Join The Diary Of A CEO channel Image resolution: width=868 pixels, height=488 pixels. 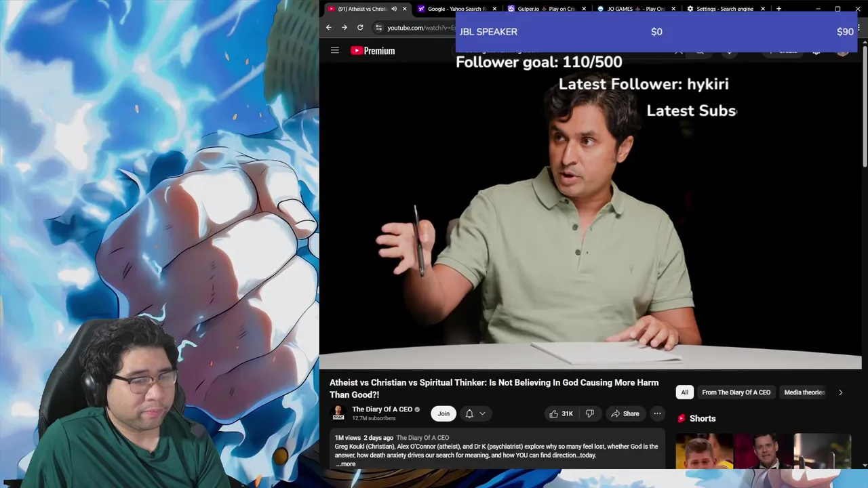pyautogui.click(x=443, y=413)
